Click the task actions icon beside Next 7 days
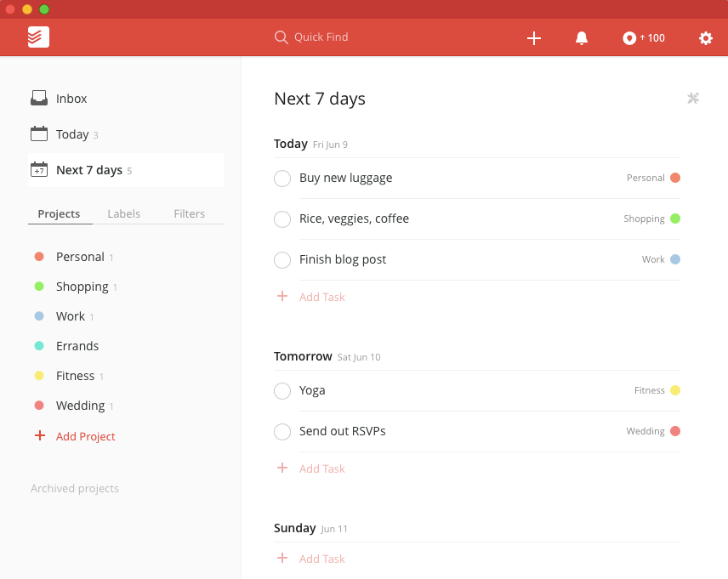The width and height of the screenshot is (728, 579). (693, 99)
